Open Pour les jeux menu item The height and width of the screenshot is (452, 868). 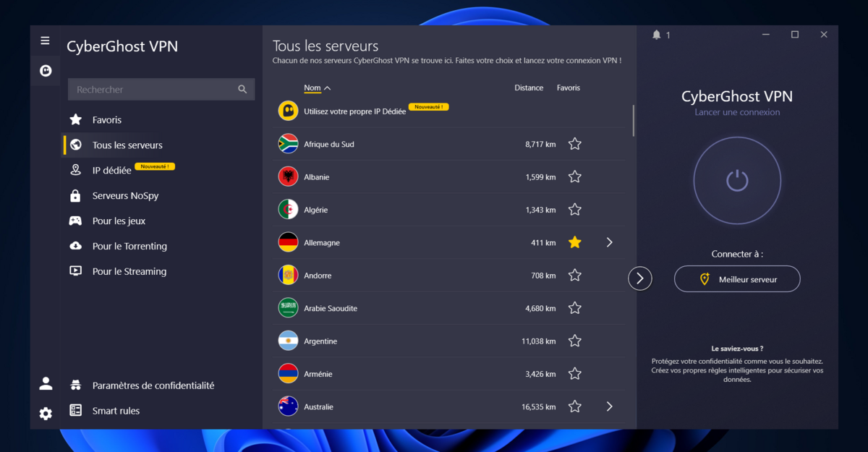119,221
